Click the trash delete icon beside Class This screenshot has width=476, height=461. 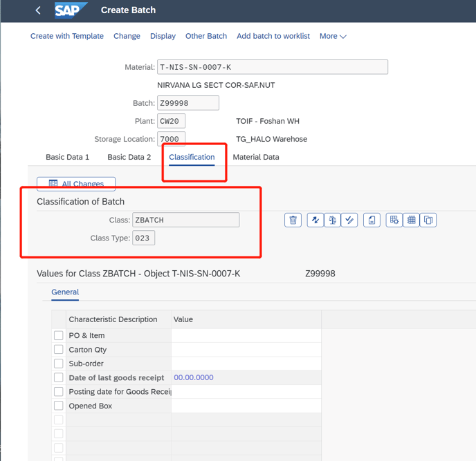click(293, 220)
